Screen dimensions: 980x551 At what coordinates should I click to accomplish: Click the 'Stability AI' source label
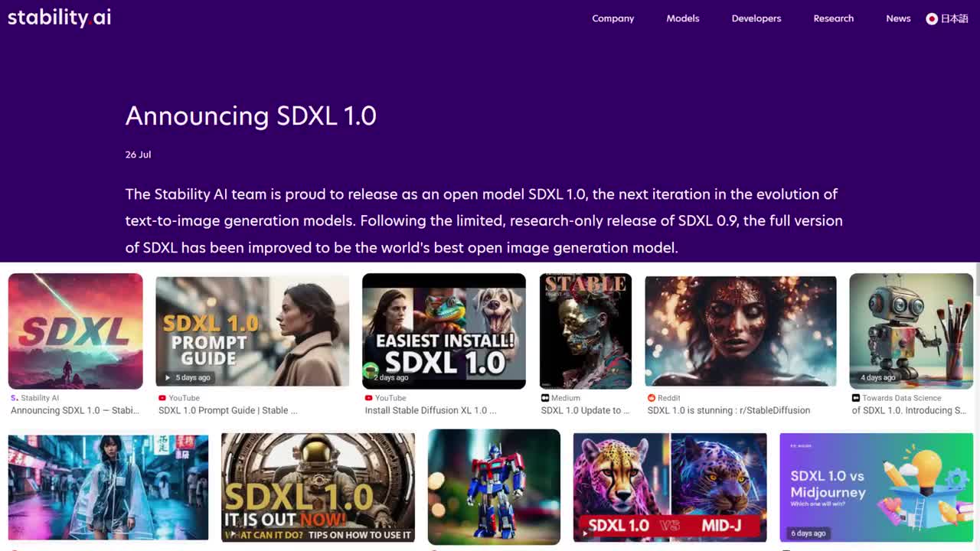(40, 398)
